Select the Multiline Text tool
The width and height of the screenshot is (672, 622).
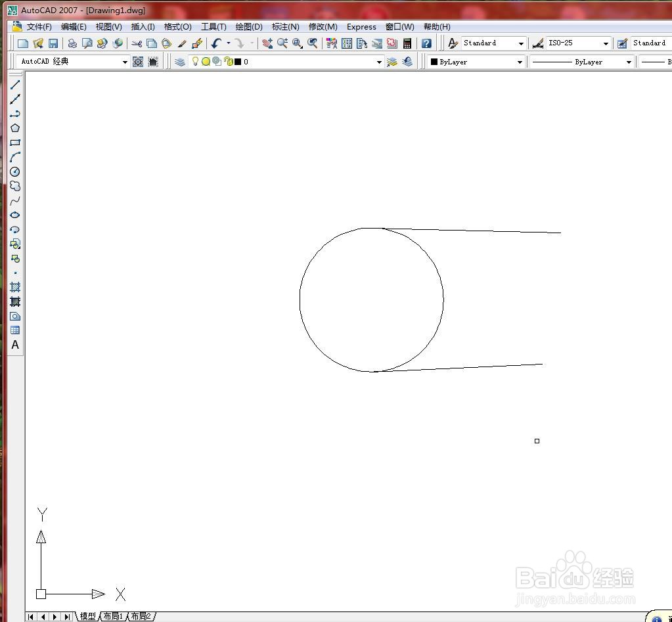pyautogui.click(x=15, y=345)
